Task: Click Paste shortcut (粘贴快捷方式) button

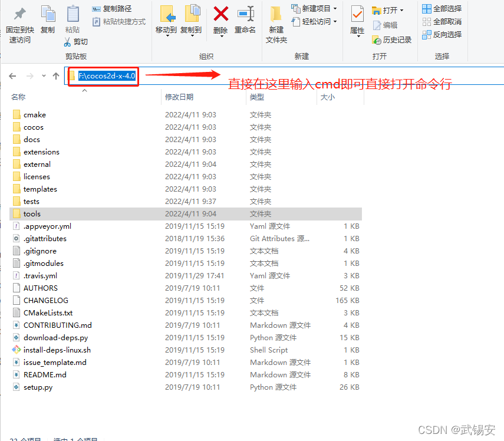Action: 119,22
